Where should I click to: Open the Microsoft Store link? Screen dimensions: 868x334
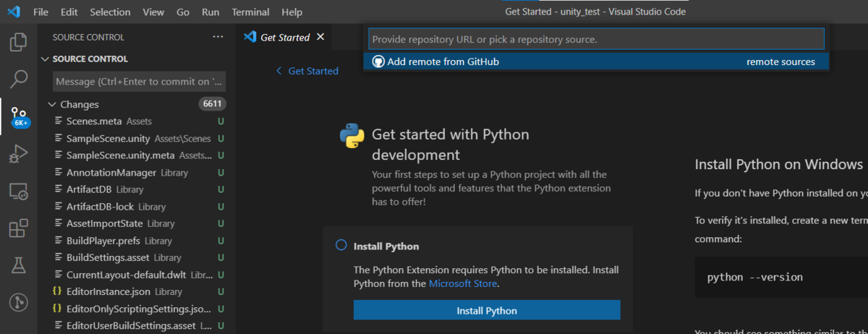pyautogui.click(x=463, y=283)
